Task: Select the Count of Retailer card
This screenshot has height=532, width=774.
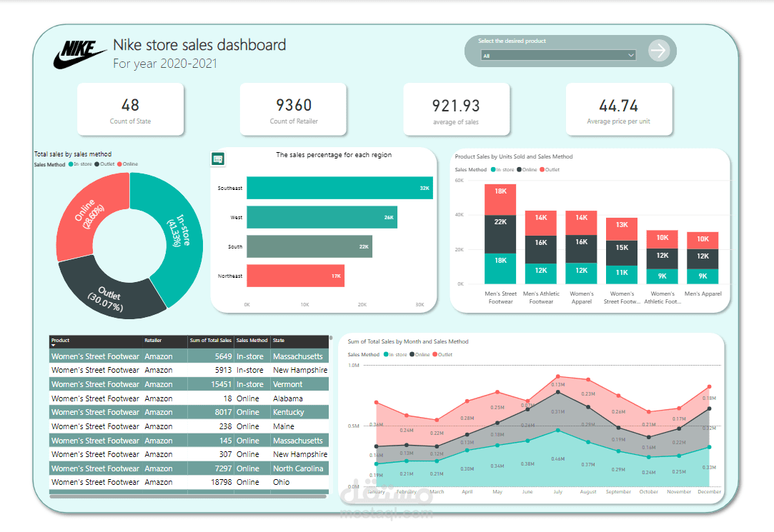Action: point(293,109)
